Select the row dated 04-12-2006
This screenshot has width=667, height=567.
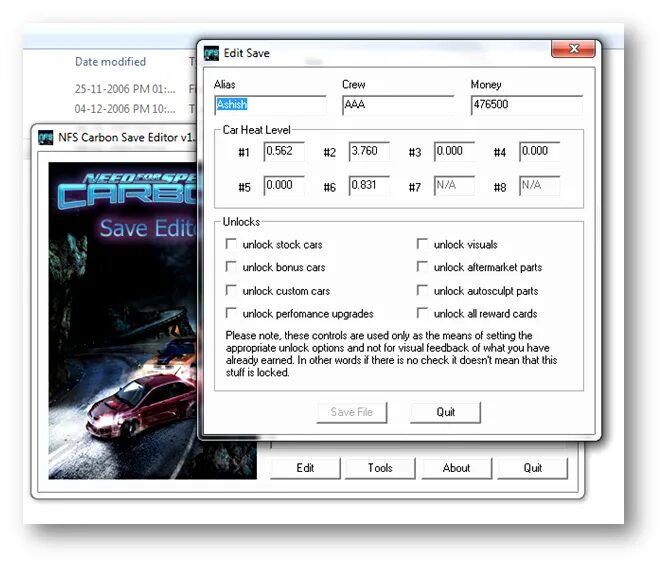tap(125, 109)
